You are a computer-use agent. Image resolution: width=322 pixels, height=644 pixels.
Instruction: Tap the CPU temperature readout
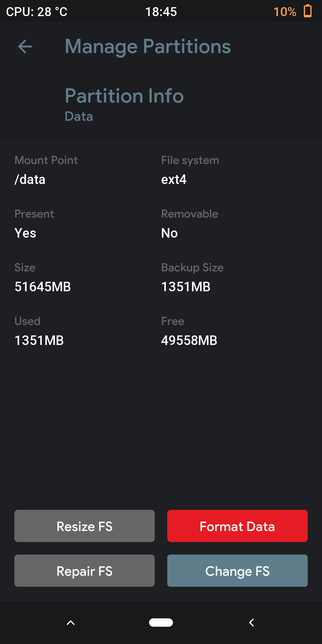[37, 12]
